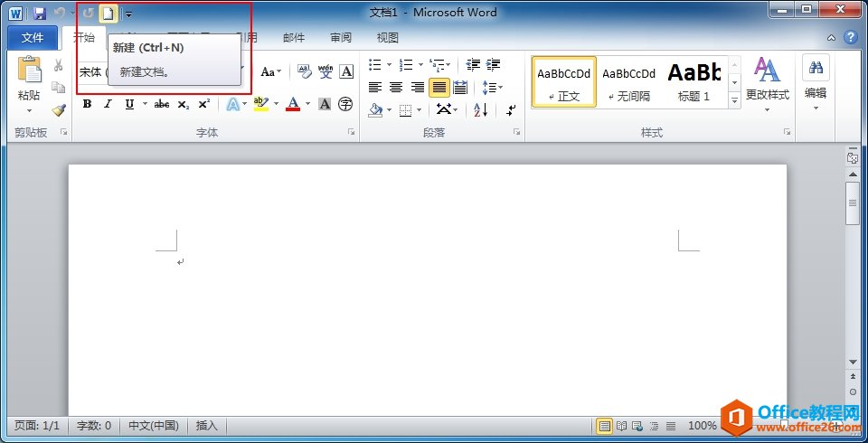Open the Change Case Aa dropdown
Image resolution: width=868 pixels, height=443 pixels.
tap(270, 71)
